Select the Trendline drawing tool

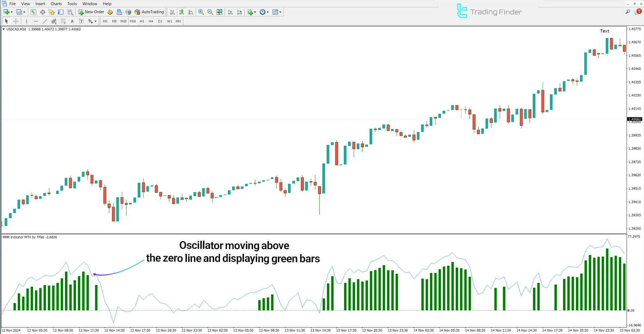point(45,21)
